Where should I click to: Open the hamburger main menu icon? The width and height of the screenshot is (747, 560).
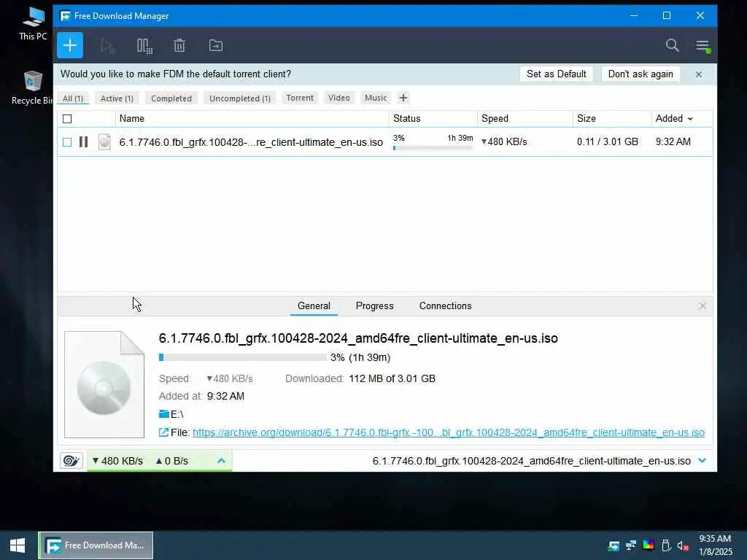pyautogui.click(x=703, y=46)
